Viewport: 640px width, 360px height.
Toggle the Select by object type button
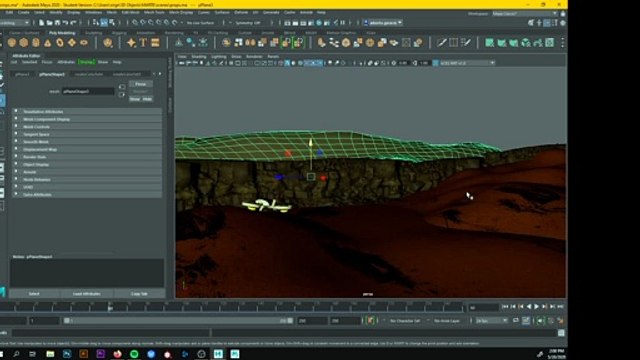[x=104, y=23]
